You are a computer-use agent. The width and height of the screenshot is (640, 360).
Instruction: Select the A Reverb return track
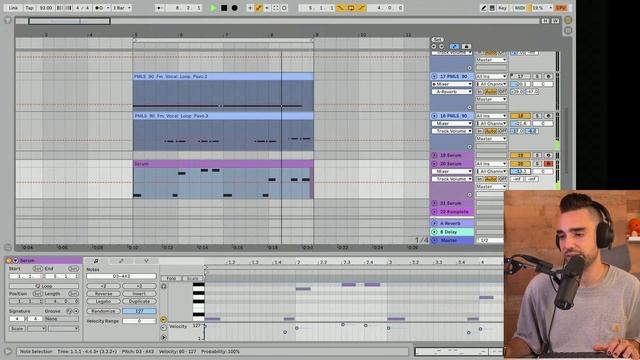coord(452,224)
